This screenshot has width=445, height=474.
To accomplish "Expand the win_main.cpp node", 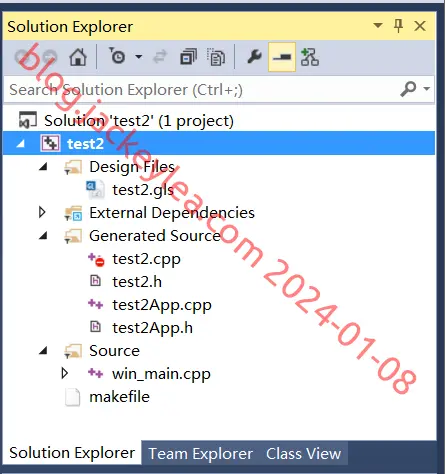I will [x=65, y=373].
